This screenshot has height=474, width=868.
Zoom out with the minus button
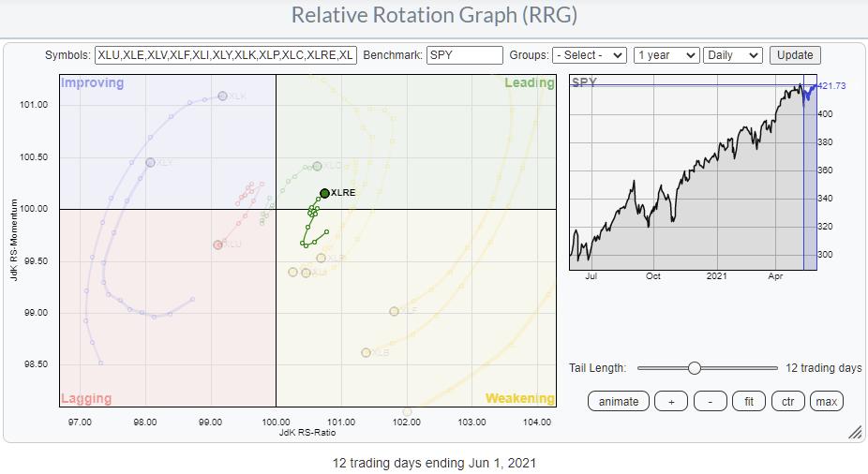pos(711,401)
